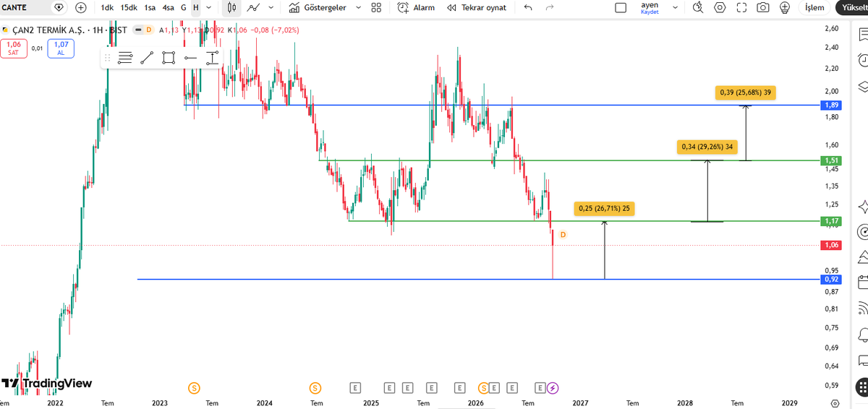Click the lightbulb ideas icon
Screen dimensions: 868x409
pos(784,8)
